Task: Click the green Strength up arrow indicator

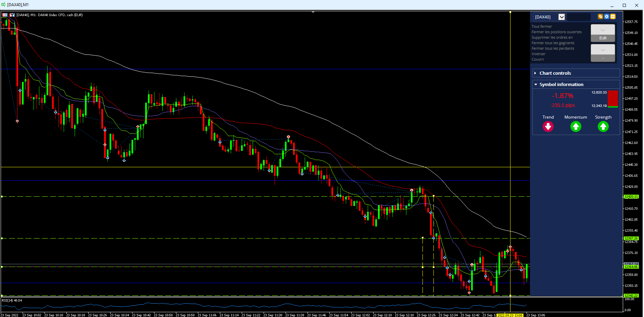Action: tap(603, 127)
